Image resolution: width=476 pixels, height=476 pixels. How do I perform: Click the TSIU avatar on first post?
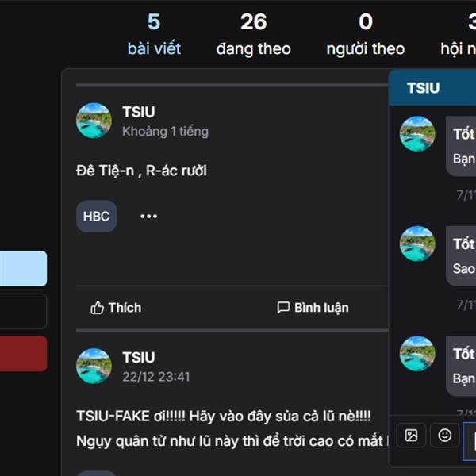point(94,121)
